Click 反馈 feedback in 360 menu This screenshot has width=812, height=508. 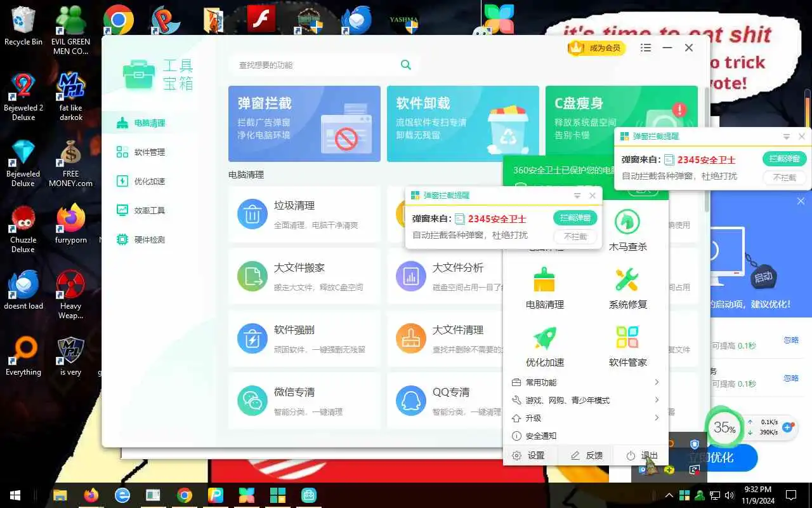(586, 455)
